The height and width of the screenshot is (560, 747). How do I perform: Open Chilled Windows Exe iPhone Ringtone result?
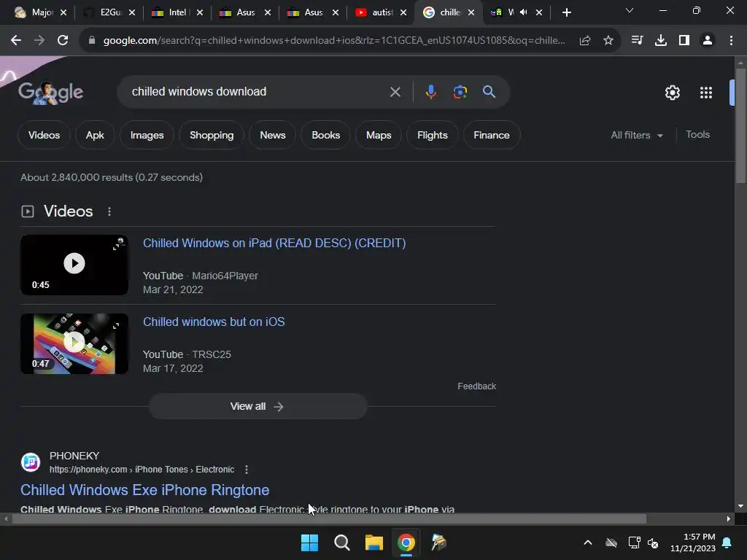click(x=145, y=490)
